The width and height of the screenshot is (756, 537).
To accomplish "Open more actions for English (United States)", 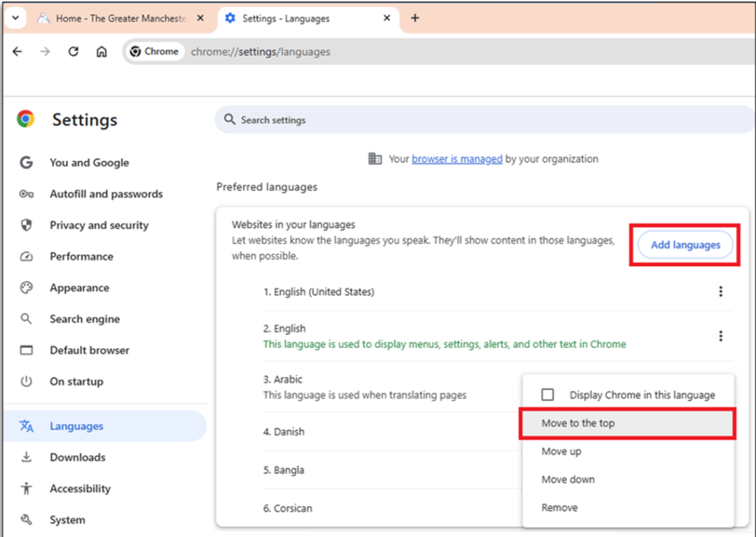I will pos(721,292).
